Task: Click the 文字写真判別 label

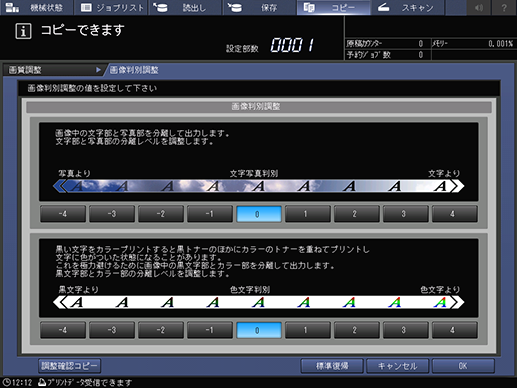Action: tap(254, 173)
